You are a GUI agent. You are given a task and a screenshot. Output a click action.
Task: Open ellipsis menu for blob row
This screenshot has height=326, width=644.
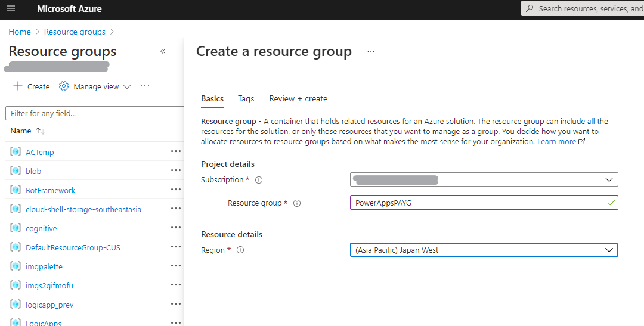176,170
